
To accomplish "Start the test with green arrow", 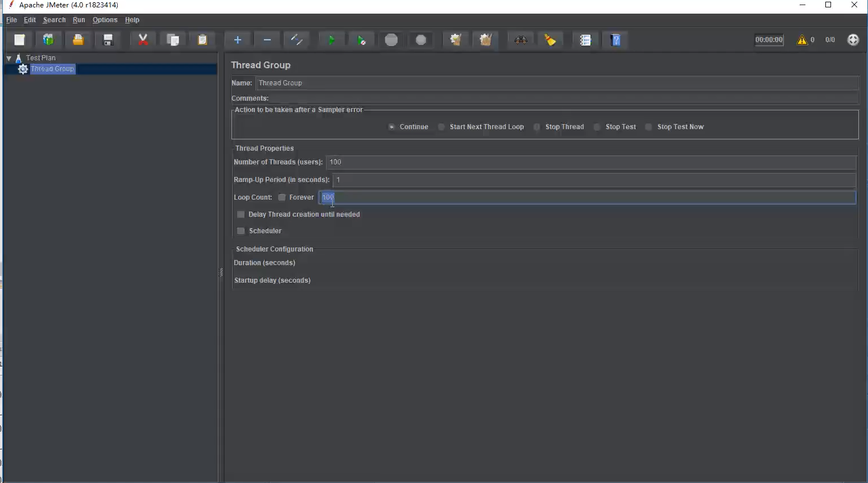I will point(332,40).
